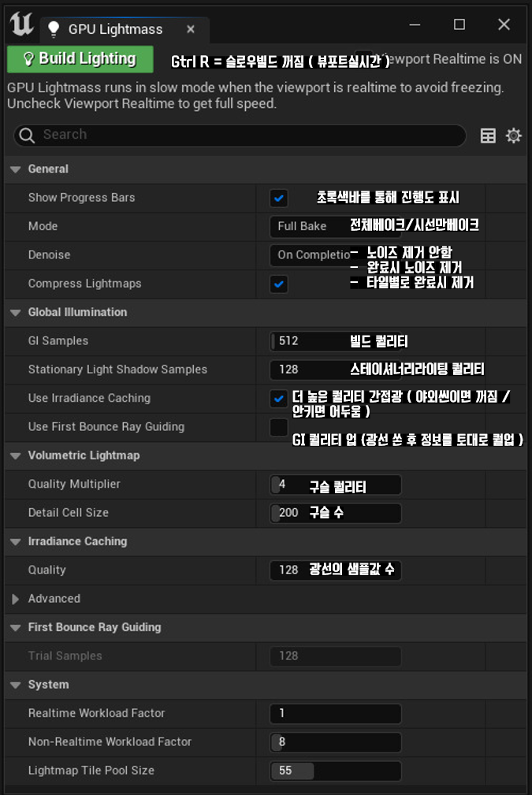
Task: Open the Denoise dropdown
Action: [335, 255]
